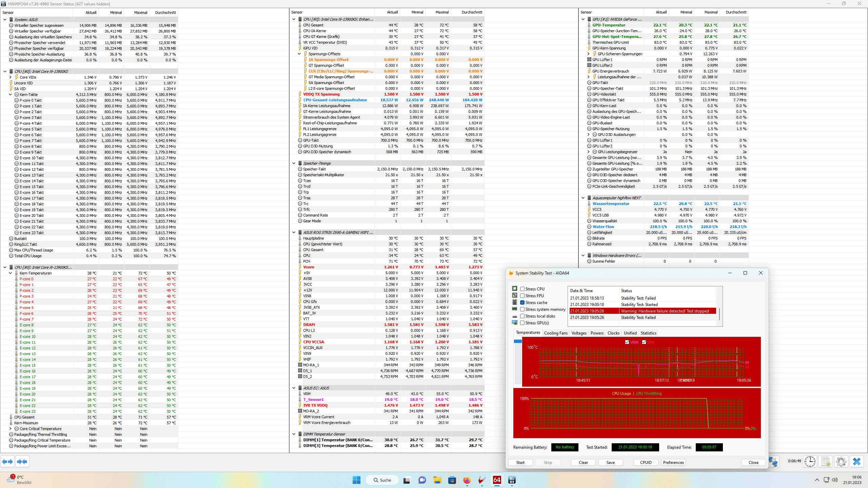Open File Explorer from taskbar
868x488 pixels.
coord(437,480)
